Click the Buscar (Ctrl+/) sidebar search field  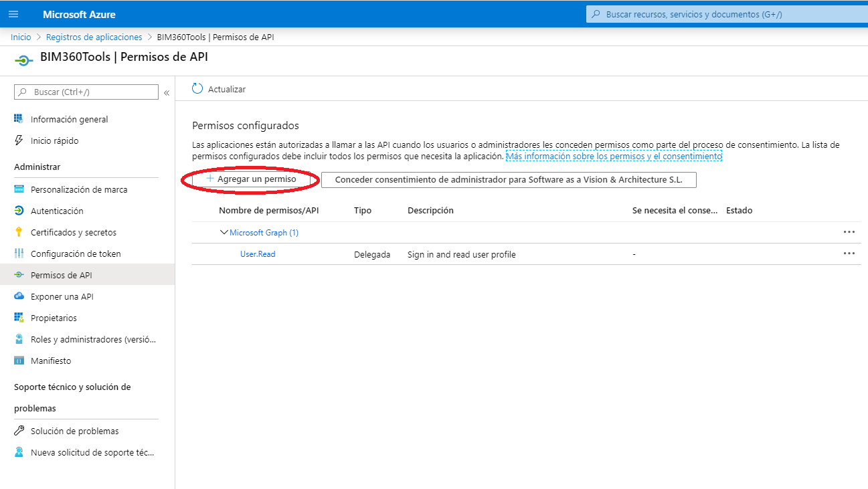click(86, 92)
